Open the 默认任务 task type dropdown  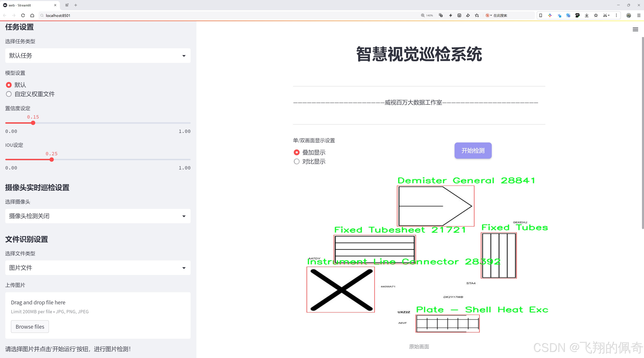[x=98, y=55]
